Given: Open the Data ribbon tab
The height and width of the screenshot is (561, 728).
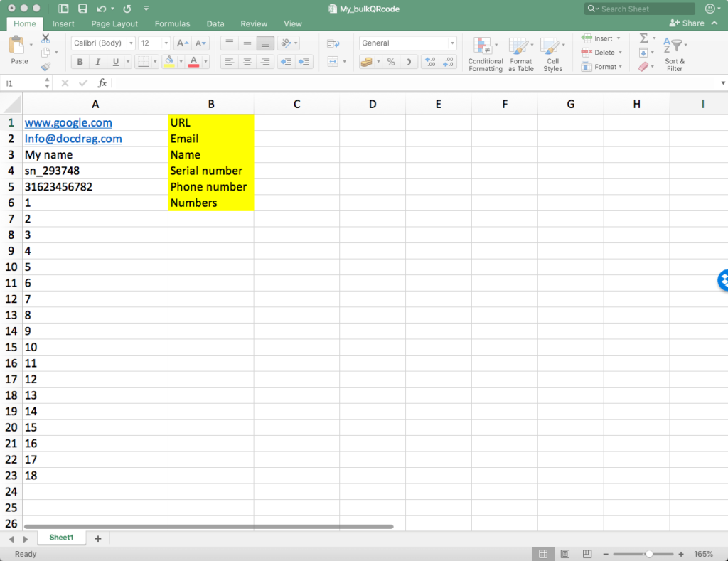Looking at the screenshot, I should (215, 23).
